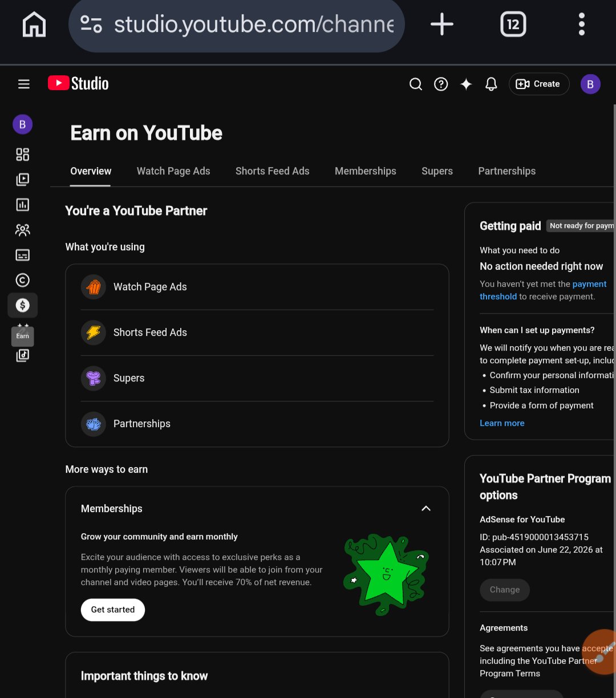Open the search magnifier in Studio header

(416, 84)
